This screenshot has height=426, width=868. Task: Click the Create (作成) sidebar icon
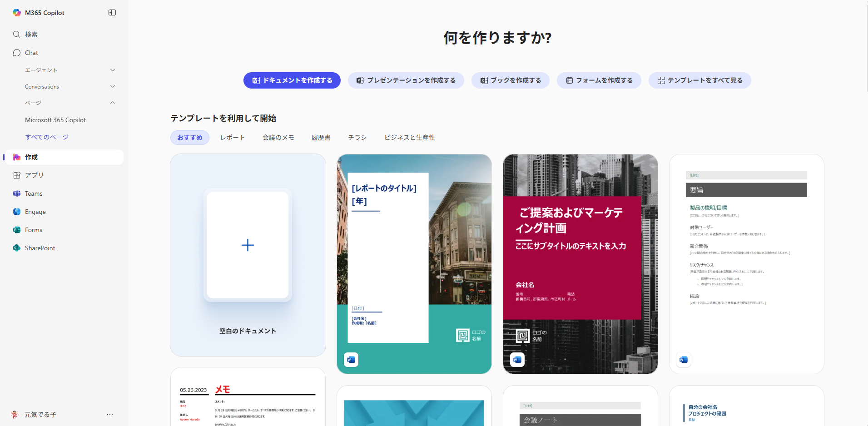click(17, 157)
